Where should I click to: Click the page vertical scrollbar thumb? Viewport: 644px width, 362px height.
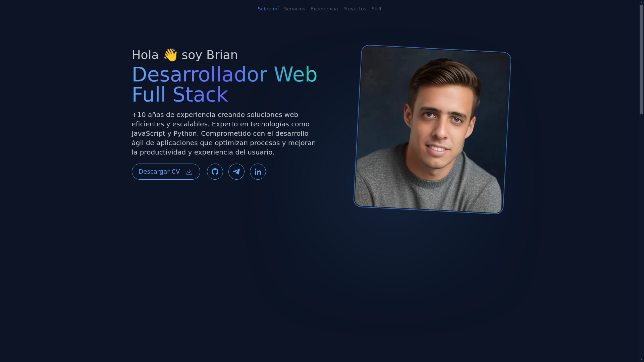tap(641, 60)
